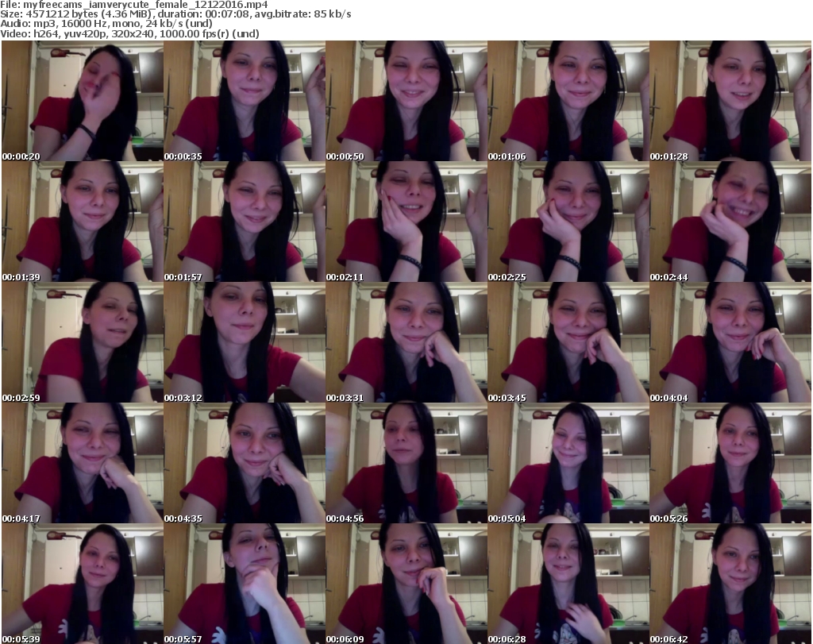The height and width of the screenshot is (644, 813).
Task: Open the thumbnail timestamped 00:05:04
Action: [568, 463]
